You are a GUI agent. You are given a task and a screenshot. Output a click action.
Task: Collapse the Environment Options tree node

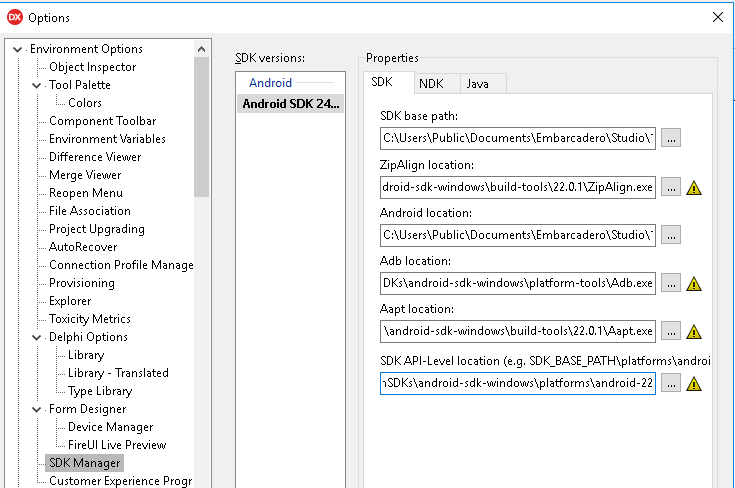tap(16, 49)
